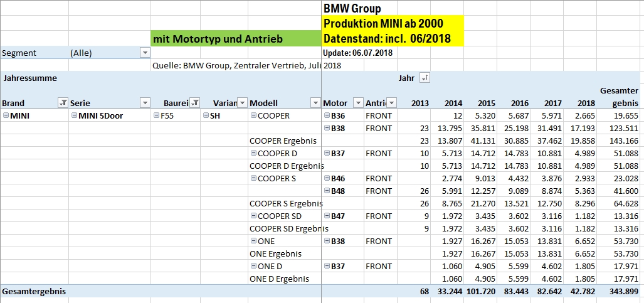
Task: Open the Modell column filter dropdown
Action: [x=315, y=103]
